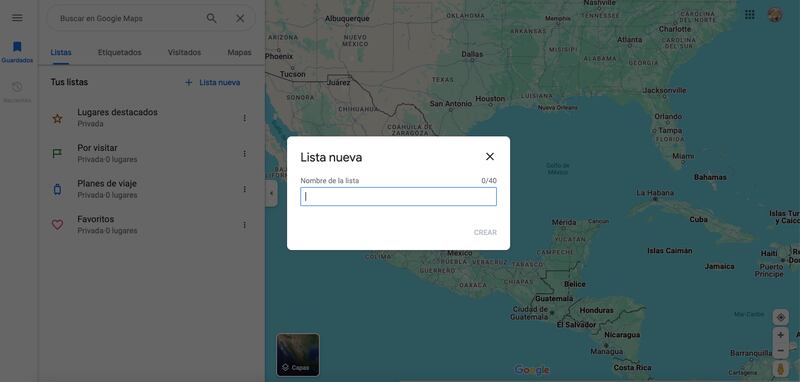Viewport: 800px width, 382px height.
Task: Click the Google logo on map
Action: pyautogui.click(x=532, y=370)
